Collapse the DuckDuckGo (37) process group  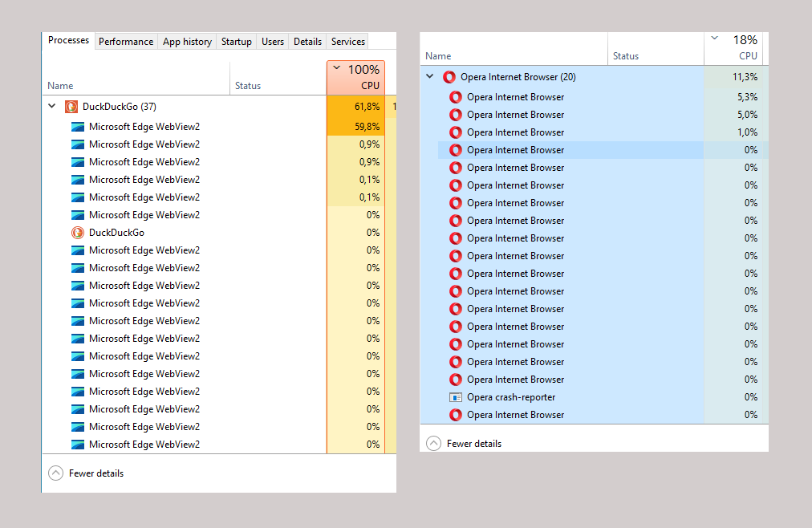[x=52, y=106]
